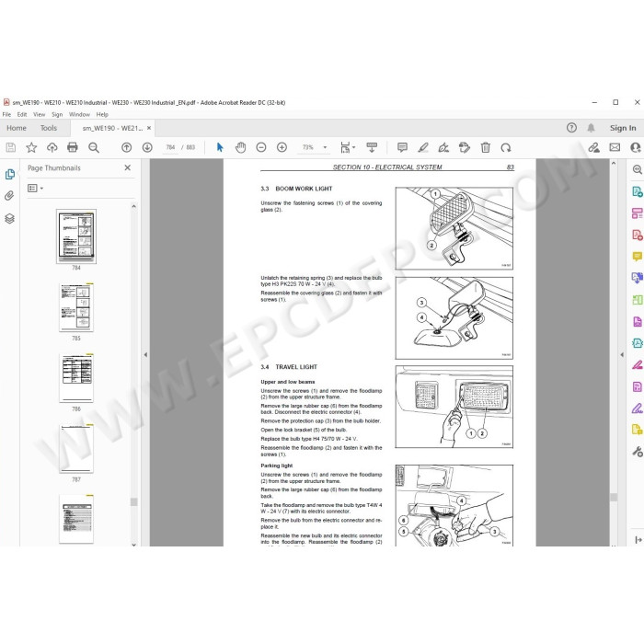644x644 pixels.
Task: Open the search tool in the right pane
Action: click(638, 169)
